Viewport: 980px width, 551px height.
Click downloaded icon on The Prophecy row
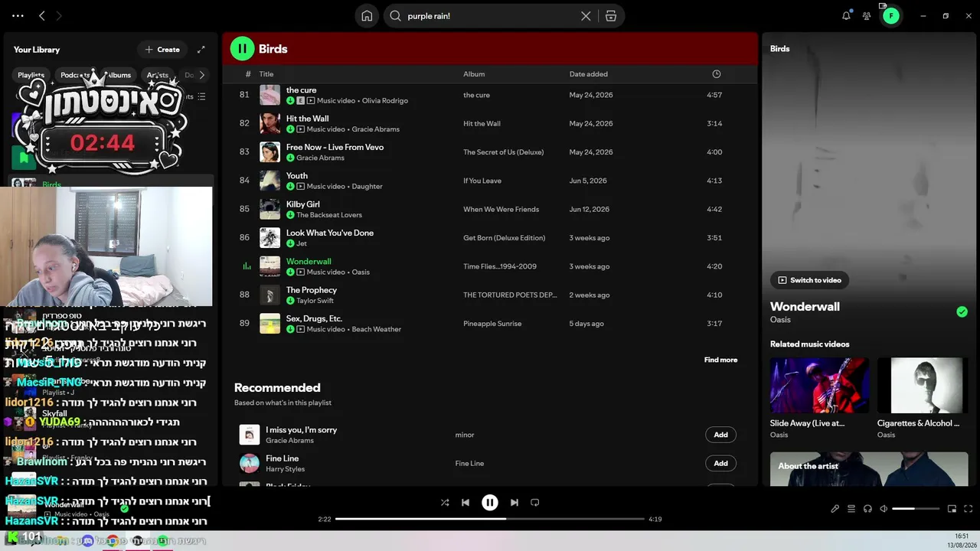coord(290,301)
